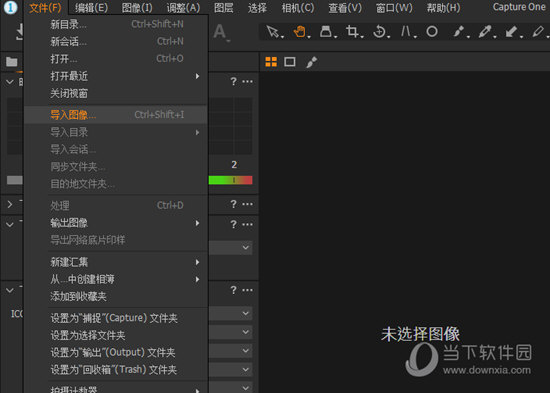Open the 选择 menu
Image resolution: width=550 pixels, height=393 pixels.
(257, 7)
